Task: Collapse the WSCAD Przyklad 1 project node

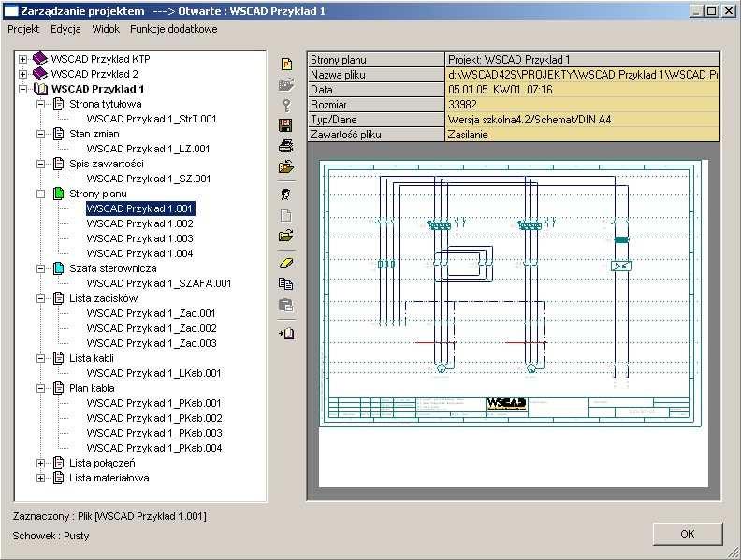Action: (22, 89)
